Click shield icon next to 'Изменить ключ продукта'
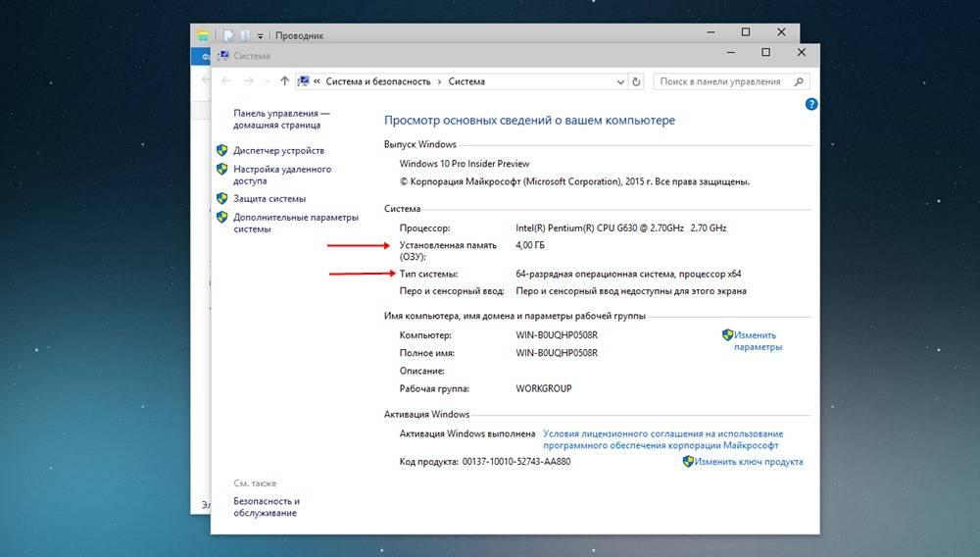The height and width of the screenshot is (557, 980). pos(688,461)
